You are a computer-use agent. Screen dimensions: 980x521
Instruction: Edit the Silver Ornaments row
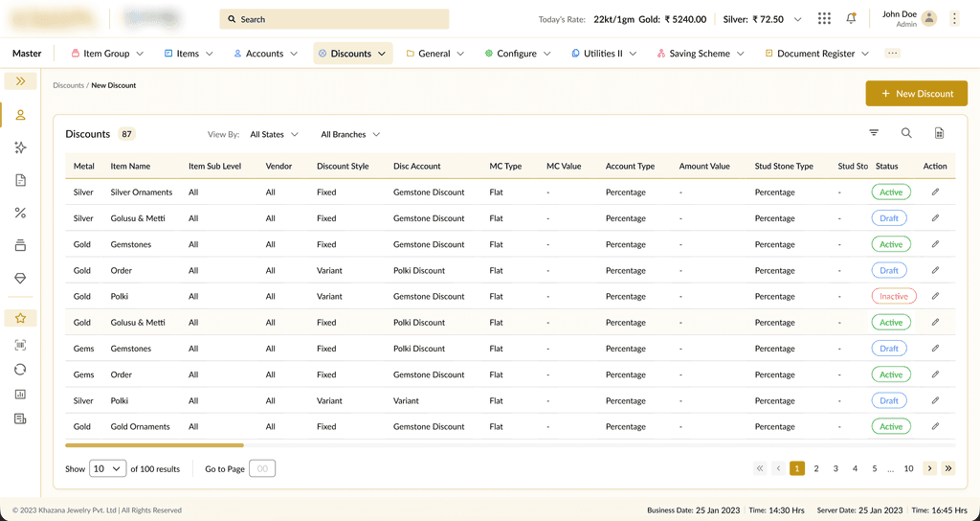click(x=935, y=192)
